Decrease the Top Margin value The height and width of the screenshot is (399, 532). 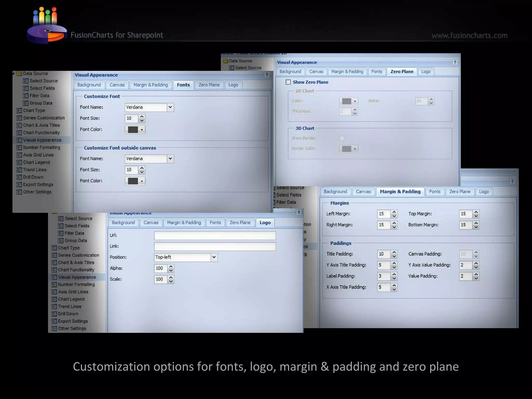coord(476,216)
